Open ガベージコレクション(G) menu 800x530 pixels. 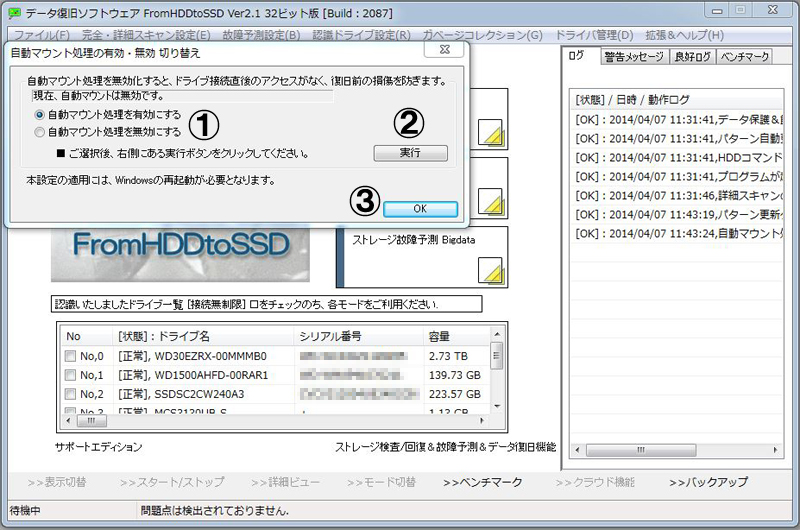pos(483,35)
